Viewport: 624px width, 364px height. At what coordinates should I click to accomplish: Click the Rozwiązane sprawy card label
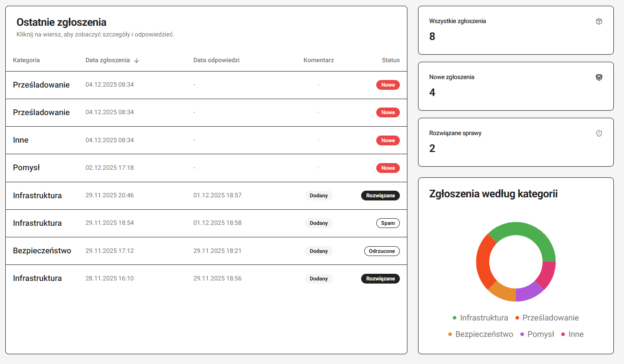455,133
